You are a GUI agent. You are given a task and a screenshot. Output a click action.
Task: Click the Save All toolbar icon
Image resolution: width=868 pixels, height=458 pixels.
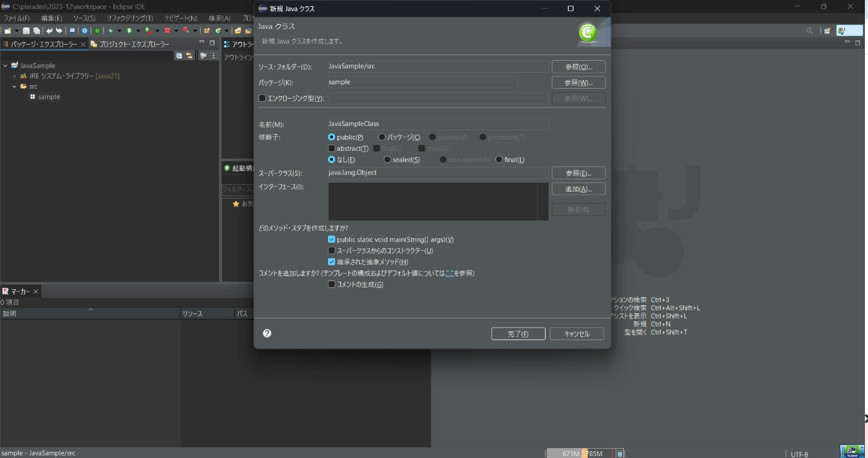[x=37, y=30]
